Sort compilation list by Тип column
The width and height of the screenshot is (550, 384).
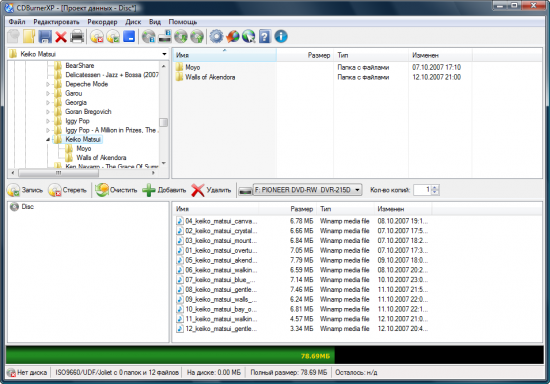click(346, 209)
